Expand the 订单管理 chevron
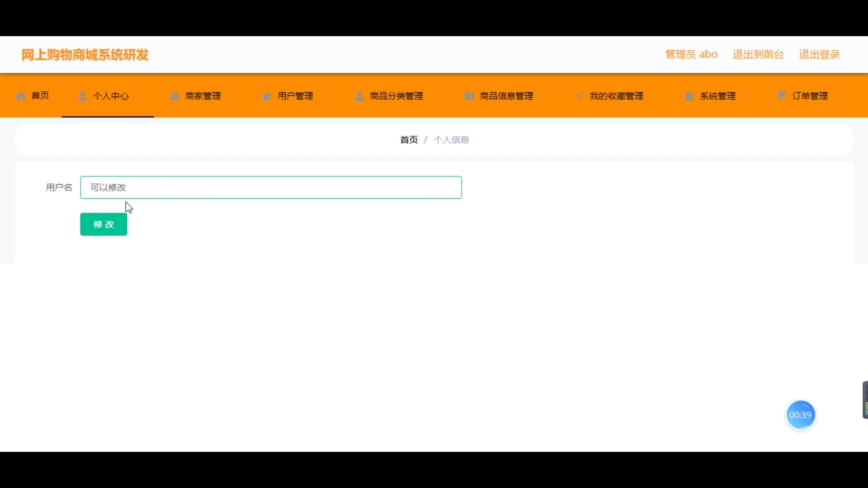 pos(837,96)
